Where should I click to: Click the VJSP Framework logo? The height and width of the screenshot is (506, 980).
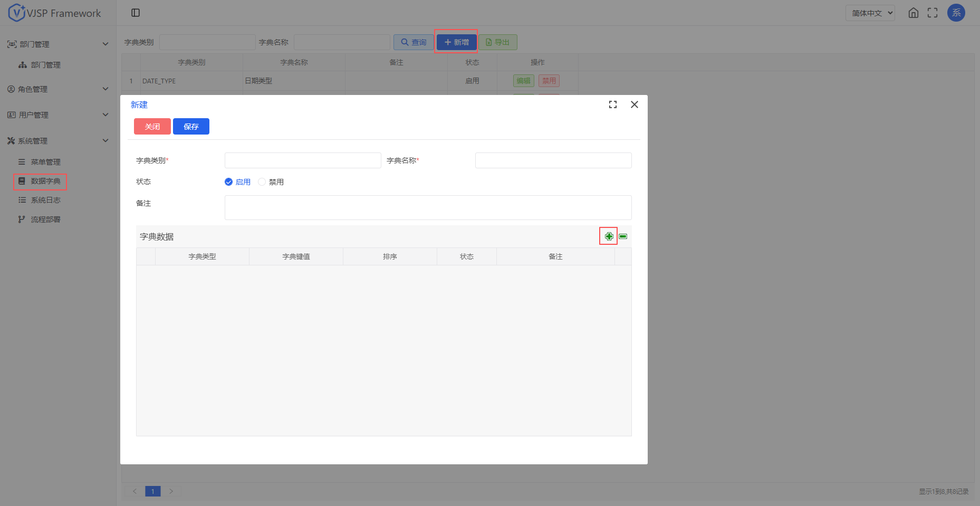[55, 13]
